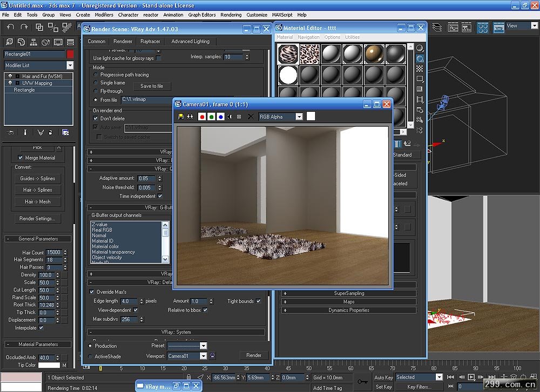Expand the Dynamics Properties rollout

pos(349,310)
